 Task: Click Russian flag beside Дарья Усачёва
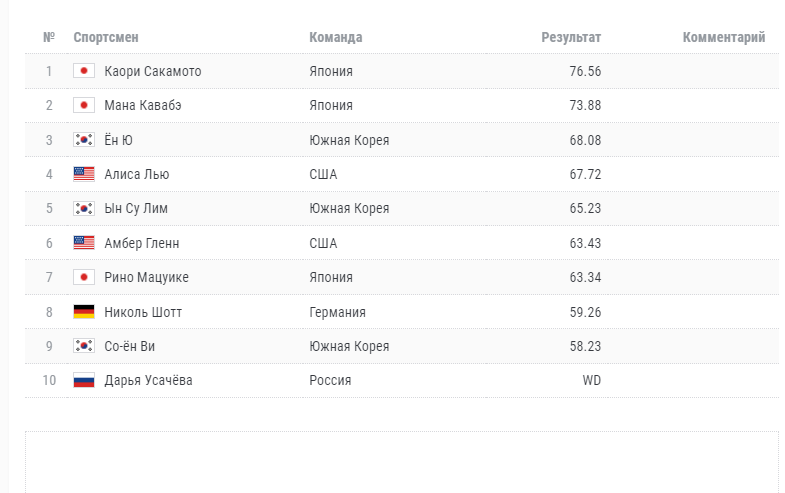pos(84,380)
